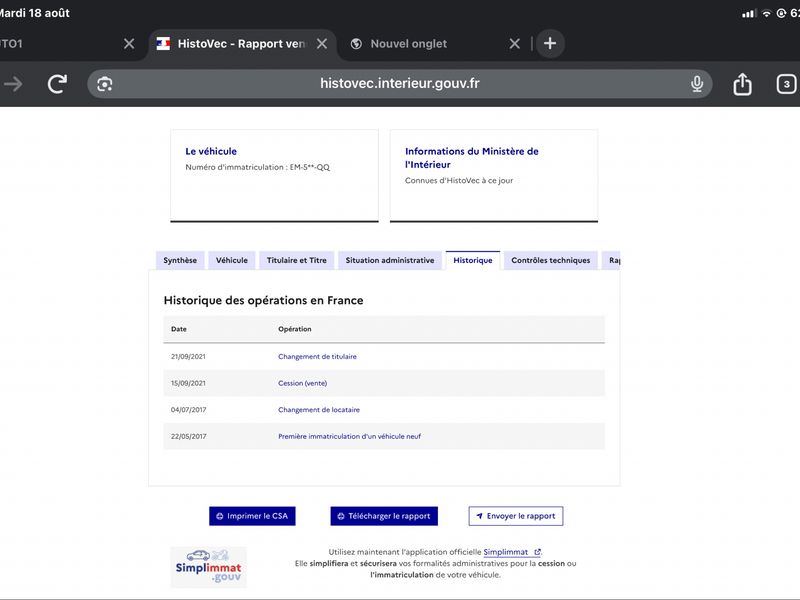Image resolution: width=800 pixels, height=600 pixels.
Task: Click Première immatriculation d'un véhicule neuf
Action: 349,436
